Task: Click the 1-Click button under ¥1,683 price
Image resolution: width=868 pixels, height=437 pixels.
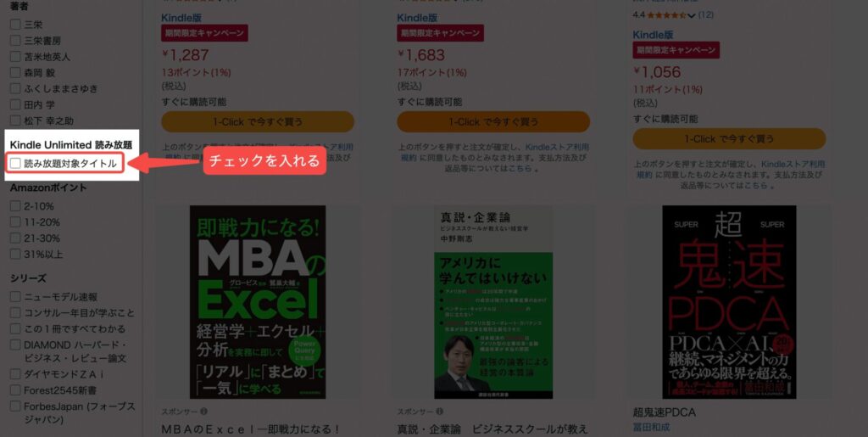Action: point(493,122)
